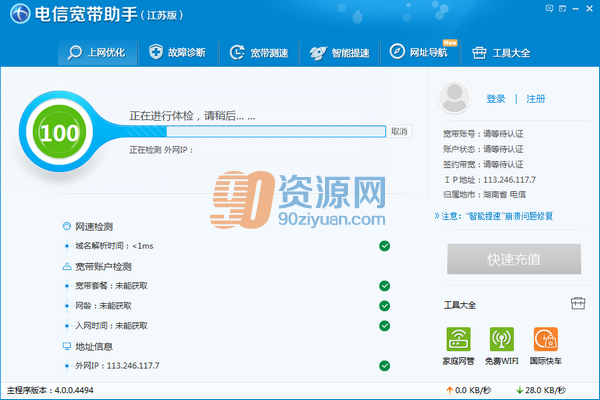Select the 域名解析时间：<1ms row
The width and height of the screenshot is (600, 400).
[x=228, y=246]
